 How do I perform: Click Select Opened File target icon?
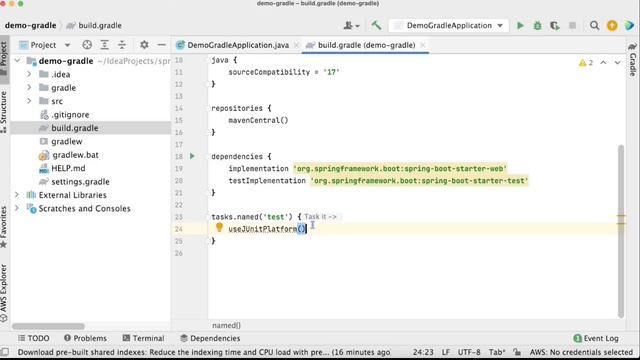click(x=87, y=45)
